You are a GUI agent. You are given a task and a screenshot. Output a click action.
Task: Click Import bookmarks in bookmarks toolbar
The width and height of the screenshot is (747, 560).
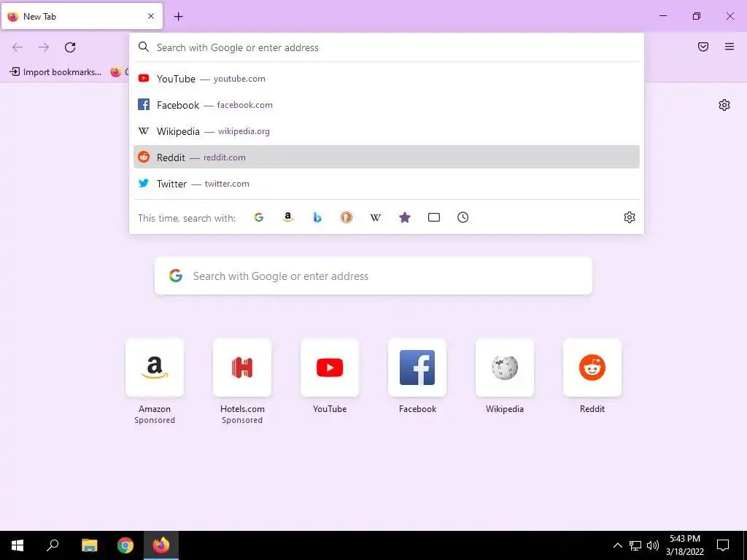click(55, 72)
